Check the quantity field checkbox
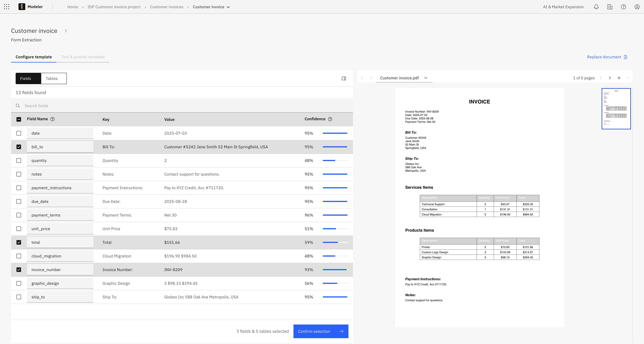The height and width of the screenshot is (344, 644). point(19,160)
